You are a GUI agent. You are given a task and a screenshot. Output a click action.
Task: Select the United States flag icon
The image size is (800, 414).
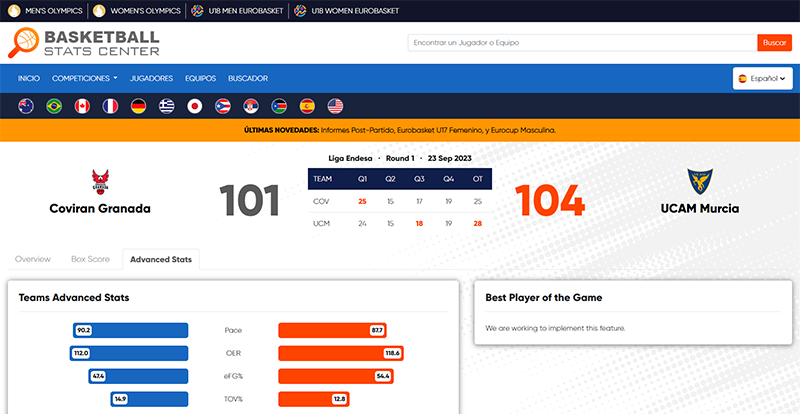tap(335, 106)
